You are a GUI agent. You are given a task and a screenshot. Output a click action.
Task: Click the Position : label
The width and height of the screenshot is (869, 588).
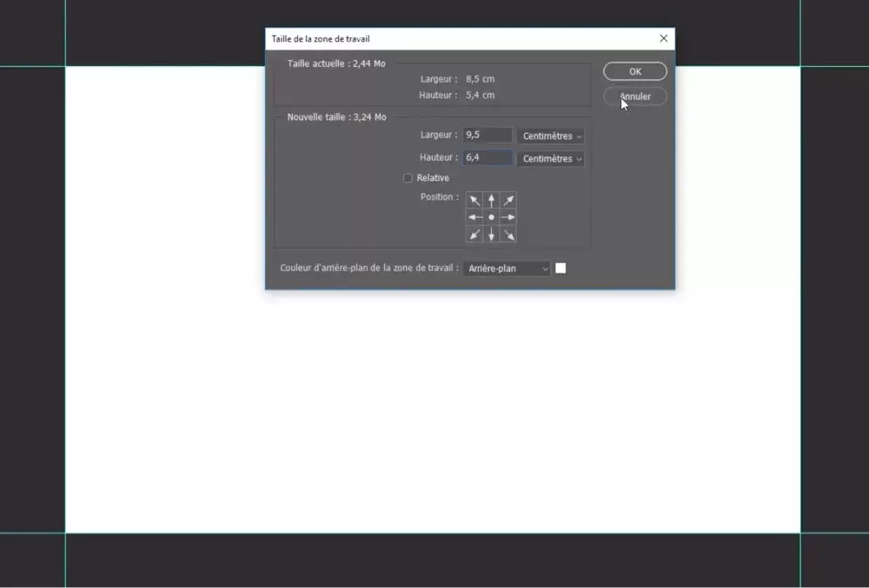pyautogui.click(x=440, y=197)
